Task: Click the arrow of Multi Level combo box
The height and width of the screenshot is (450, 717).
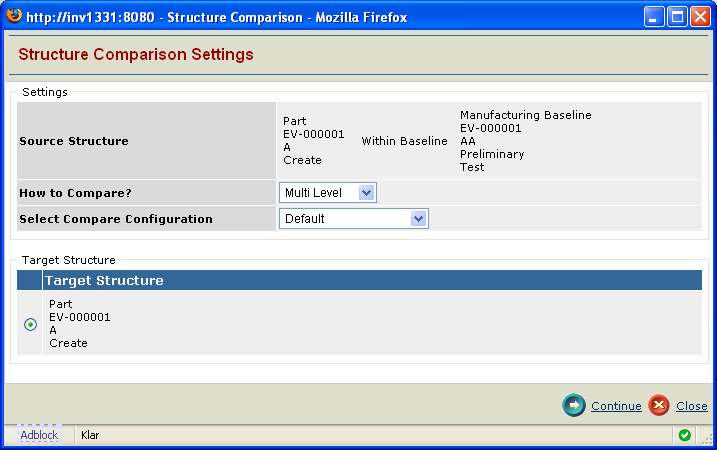Action: pyautogui.click(x=366, y=192)
